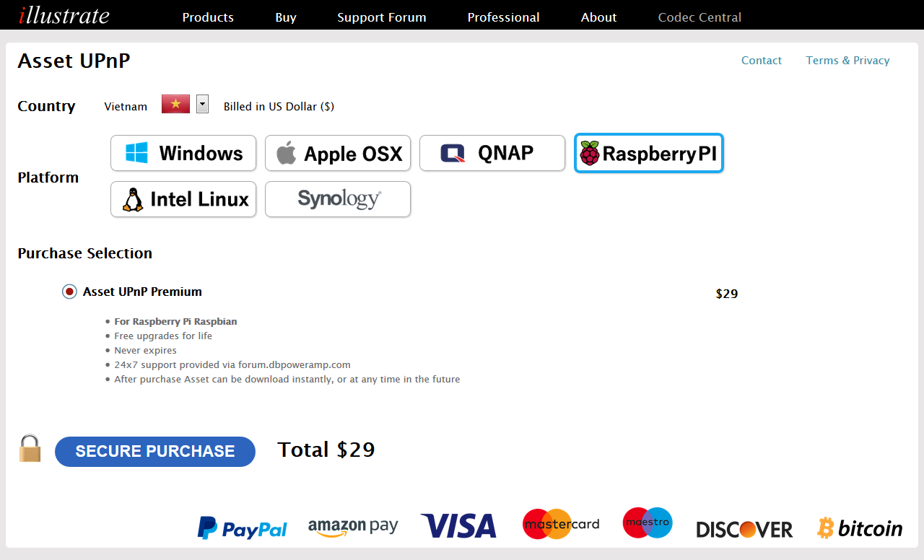This screenshot has width=924, height=560.
Task: Go to Support Forum
Action: point(382,17)
